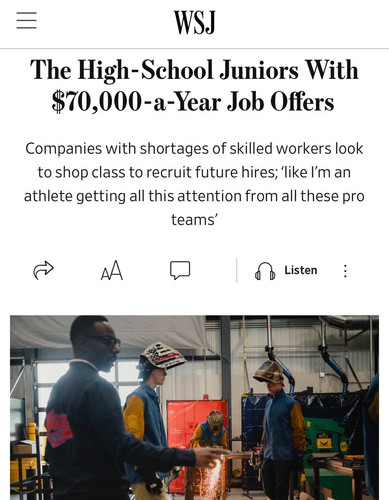The width and height of the screenshot is (389, 500).
Task: Click the subheadline starting 'Companies with shortages'
Action: click(x=194, y=184)
